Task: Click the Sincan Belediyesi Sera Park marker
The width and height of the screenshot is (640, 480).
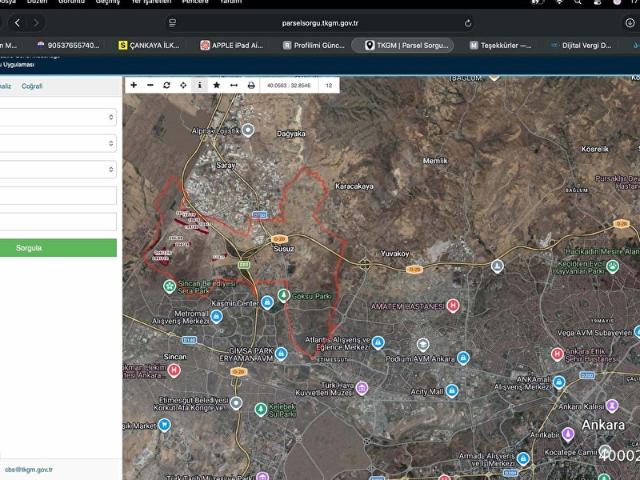Action: tap(169, 286)
